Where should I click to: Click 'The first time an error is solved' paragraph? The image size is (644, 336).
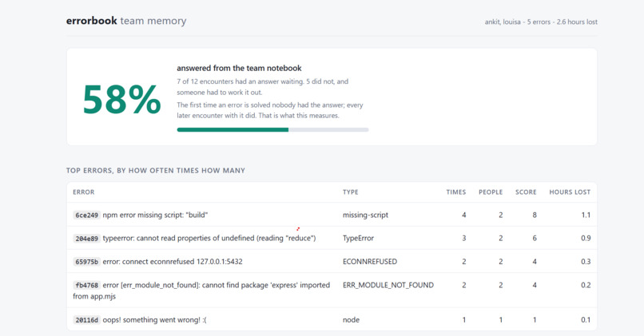[270, 110]
